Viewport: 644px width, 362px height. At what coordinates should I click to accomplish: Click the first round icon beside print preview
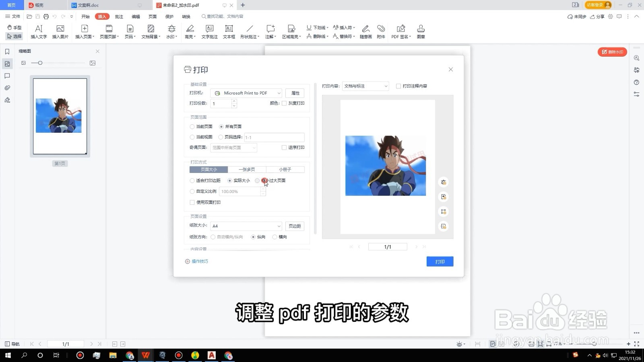click(x=444, y=182)
